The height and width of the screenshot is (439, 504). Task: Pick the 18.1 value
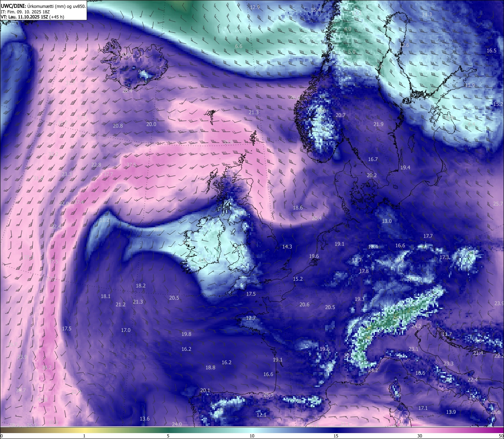pos(106,296)
